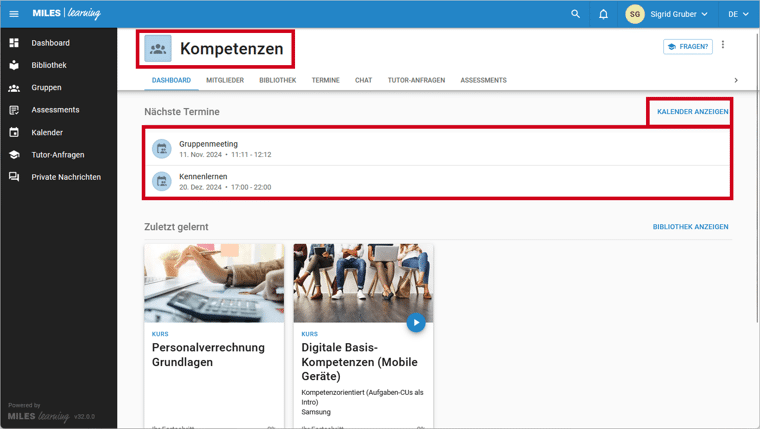Click the SG user avatar

635,14
